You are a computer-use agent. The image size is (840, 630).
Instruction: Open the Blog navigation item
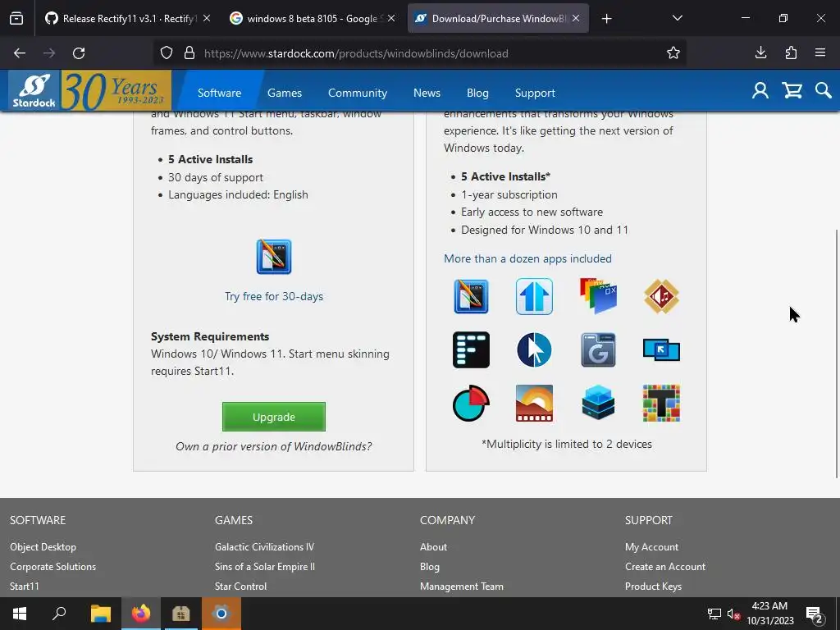click(x=477, y=93)
